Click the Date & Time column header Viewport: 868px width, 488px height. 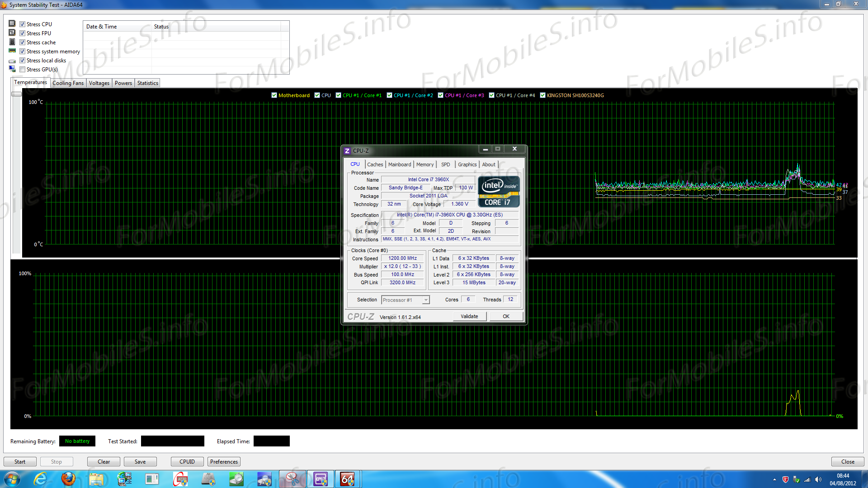click(101, 27)
